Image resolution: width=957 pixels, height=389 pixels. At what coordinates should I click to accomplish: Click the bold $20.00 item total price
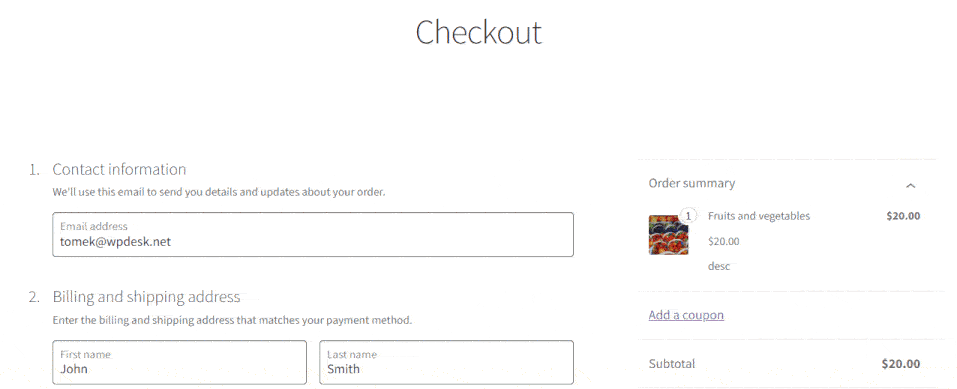click(x=903, y=216)
